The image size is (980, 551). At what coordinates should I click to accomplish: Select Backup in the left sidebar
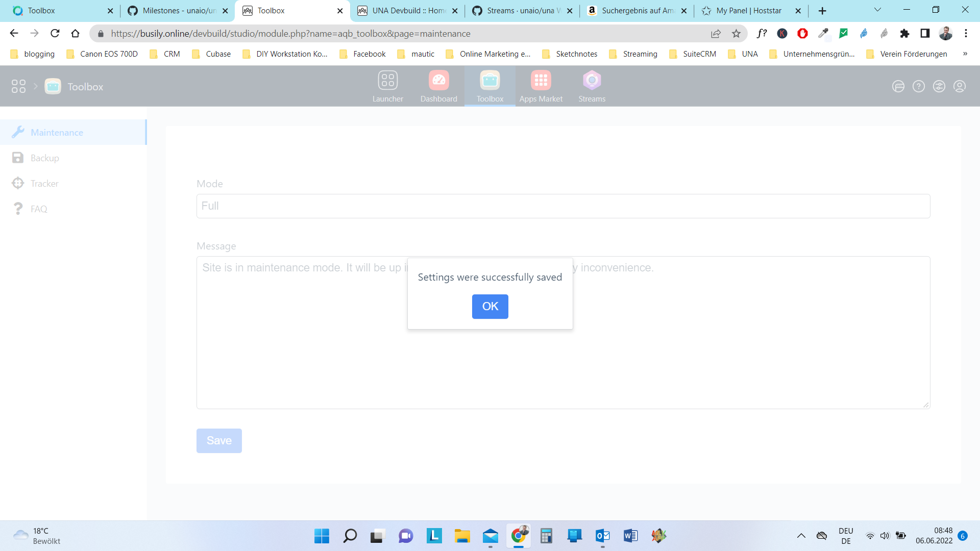[45, 158]
